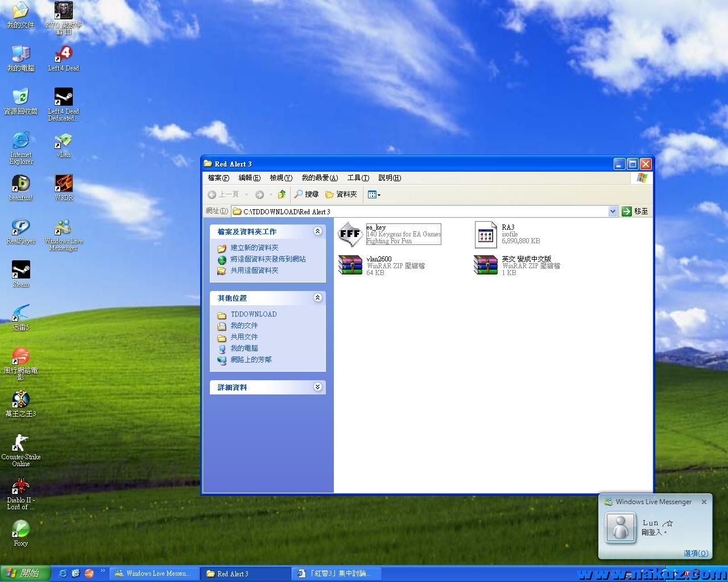Go to 網路上的芳鄰 in other places

251,360
